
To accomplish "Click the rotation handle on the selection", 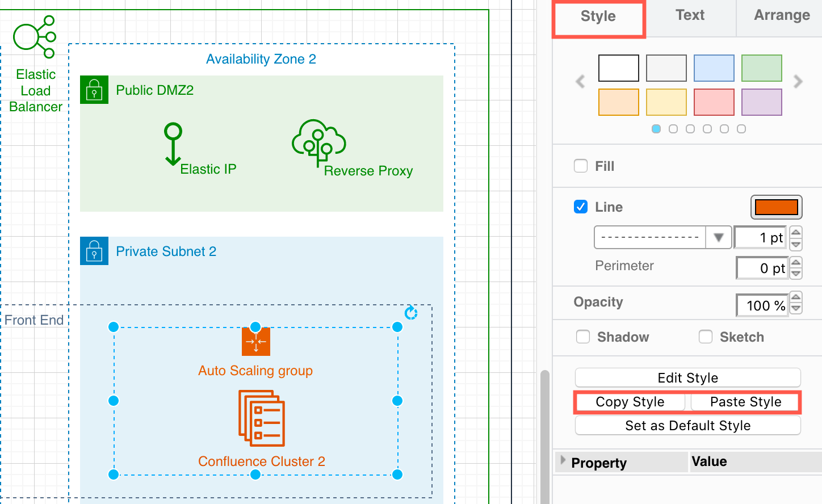I will [411, 313].
